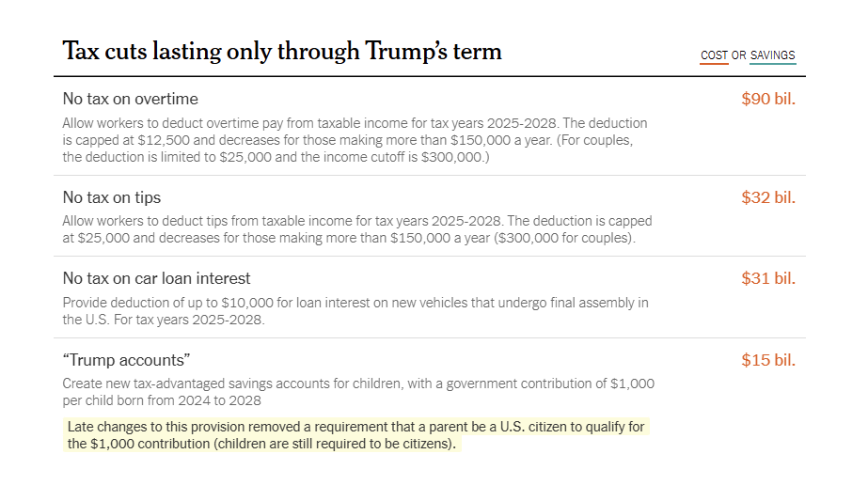Click the yellow highlighted late-changes note
868x501 pixels.
pos(355,435)
